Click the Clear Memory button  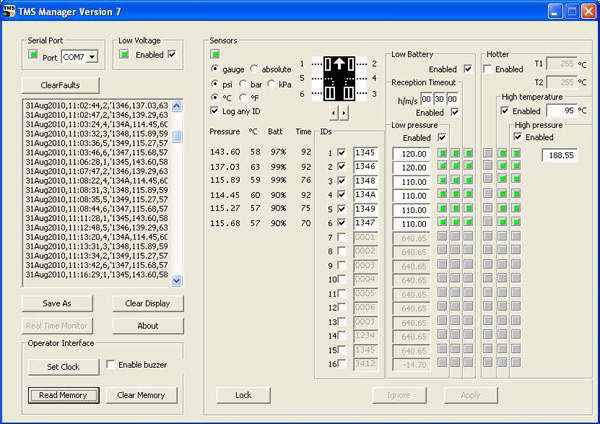click(142, 395)
